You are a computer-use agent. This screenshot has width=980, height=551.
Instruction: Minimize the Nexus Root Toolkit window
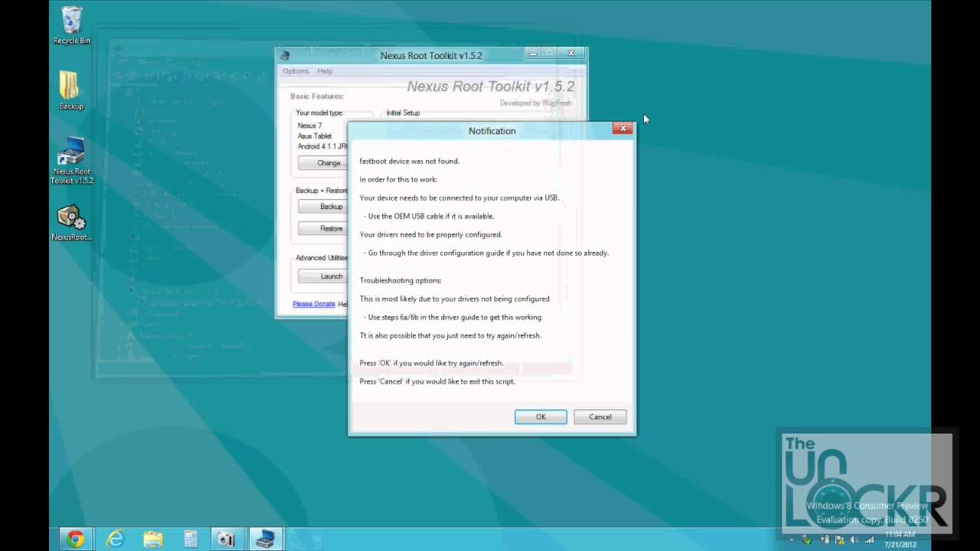coord(533,53)
